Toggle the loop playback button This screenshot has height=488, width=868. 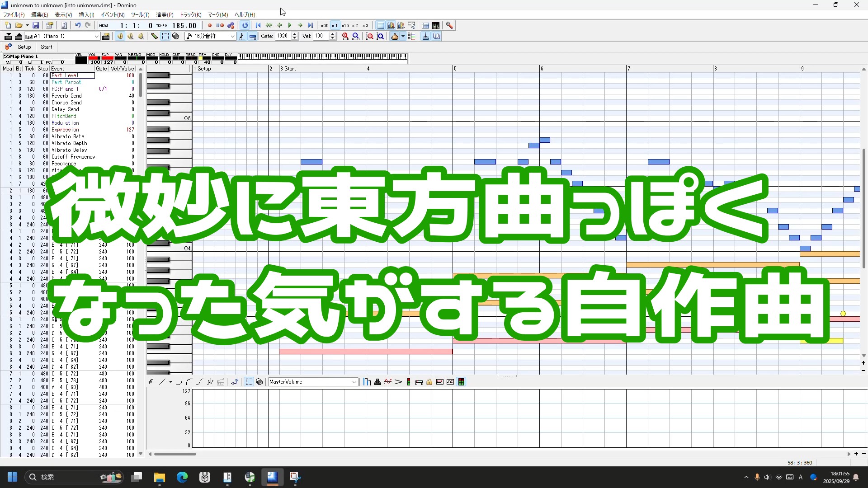245,25
